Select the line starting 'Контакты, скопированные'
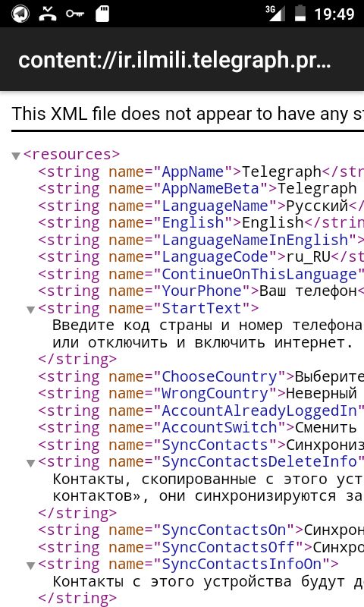Image resolution: width=364 pixels, height=607 pixels. tap(208, 480)
